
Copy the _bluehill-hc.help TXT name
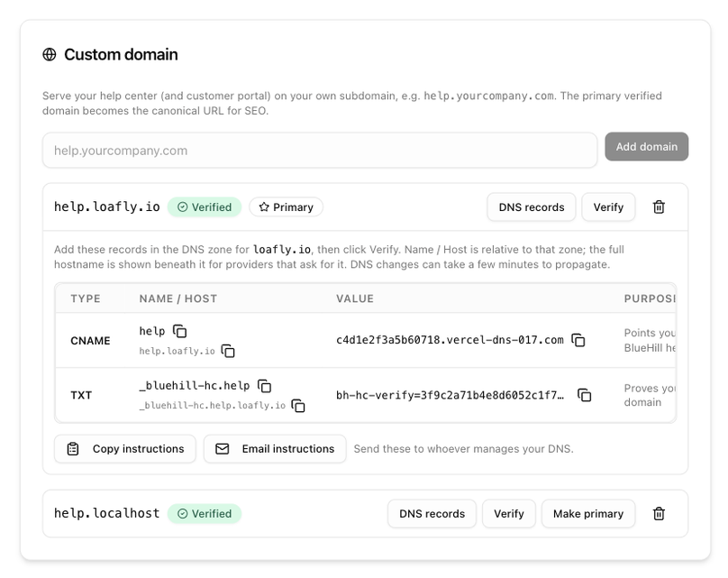tap(265, 386)
